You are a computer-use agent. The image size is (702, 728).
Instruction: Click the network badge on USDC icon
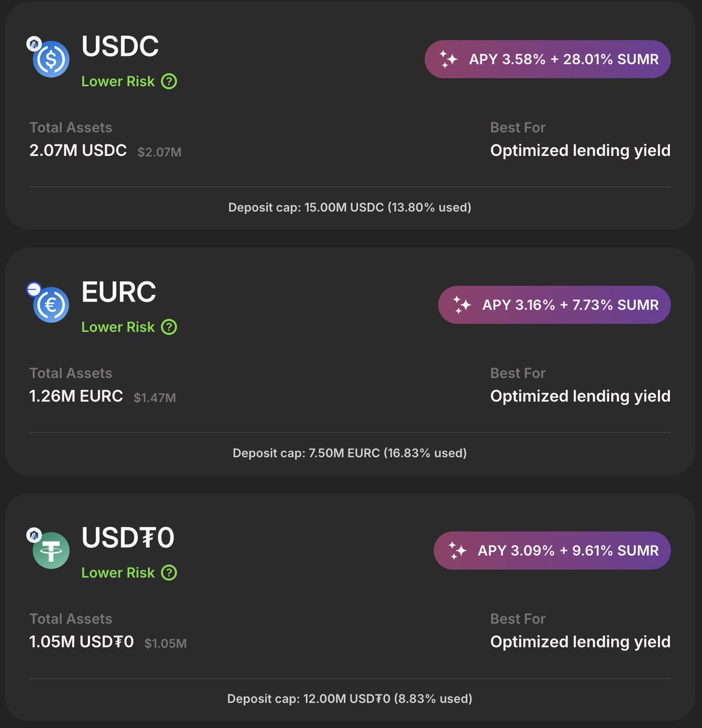34,44
